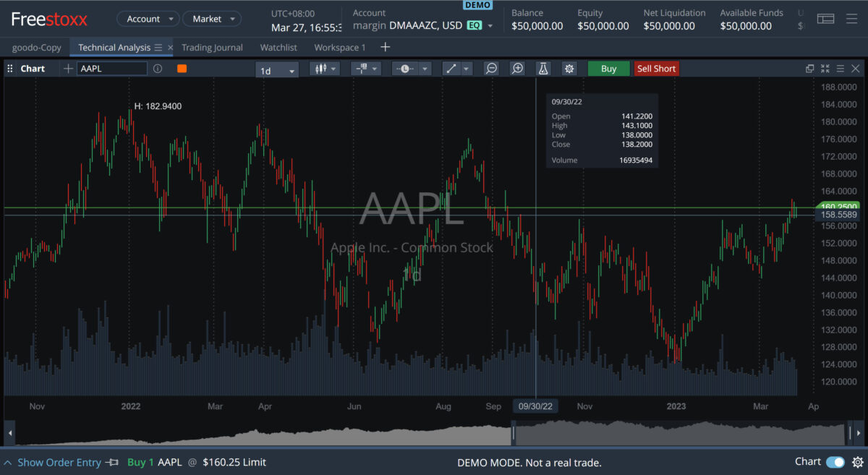The height and width of the screenshot is (475, 868).
Task: Open the symbol info circle icon
Action: point(158,69)
